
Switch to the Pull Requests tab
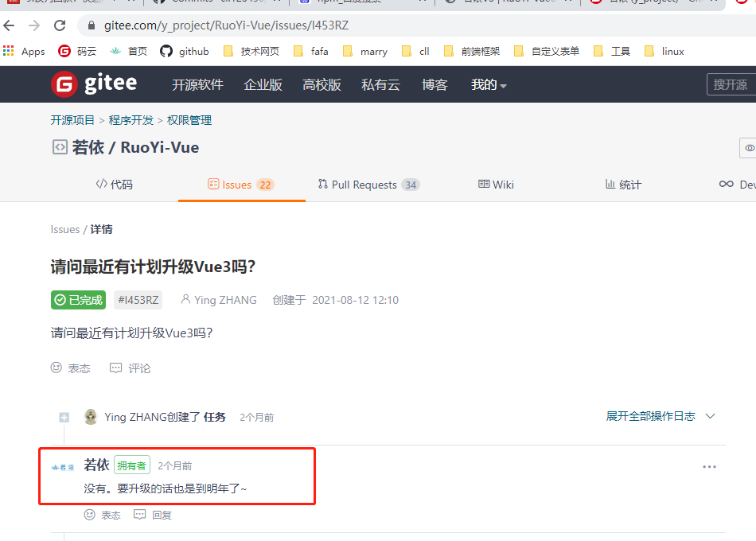[x=368, y=184]
